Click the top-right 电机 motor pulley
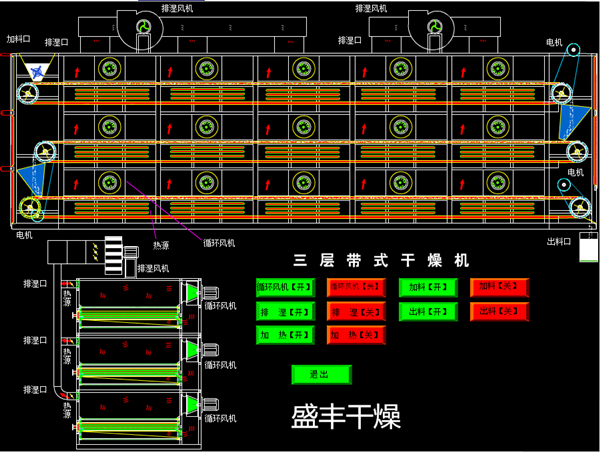 pos(572,51)
